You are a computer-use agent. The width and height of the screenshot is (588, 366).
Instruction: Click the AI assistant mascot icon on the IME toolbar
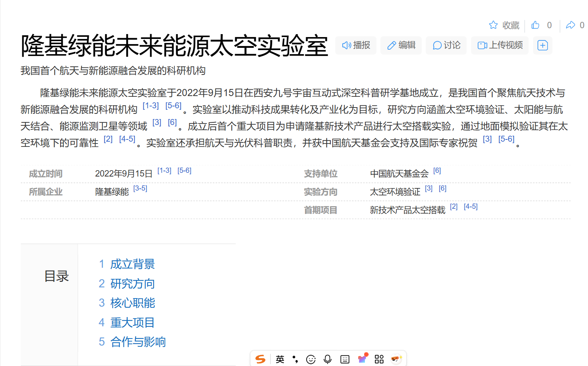click(396, 359)
